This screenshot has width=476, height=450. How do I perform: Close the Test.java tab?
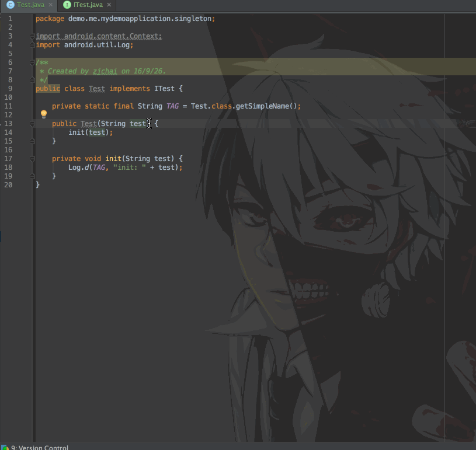click(x=51, y=5)
